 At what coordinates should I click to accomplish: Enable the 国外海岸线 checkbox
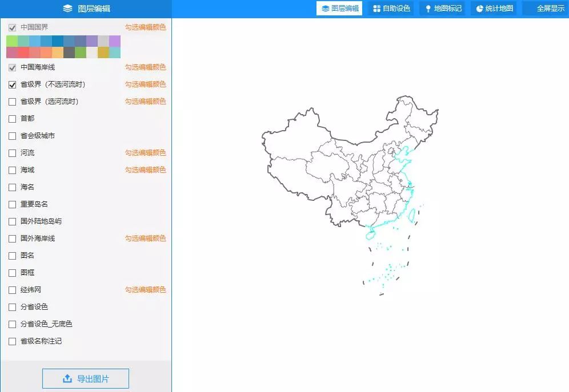tap(13, 239)
